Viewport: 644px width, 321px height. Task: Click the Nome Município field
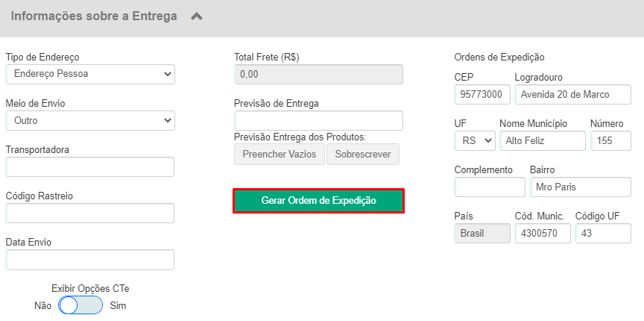point(543,141)
